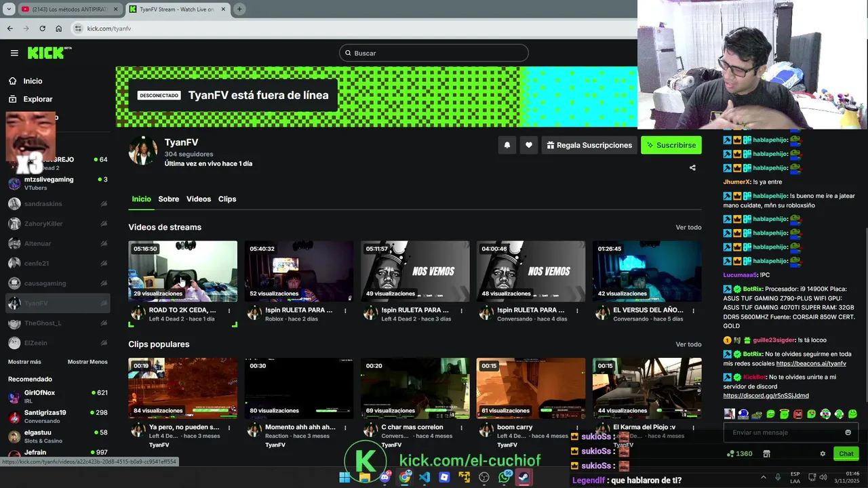Open the 'C char mas correlon' clip thumbnail

click(415, 388)
